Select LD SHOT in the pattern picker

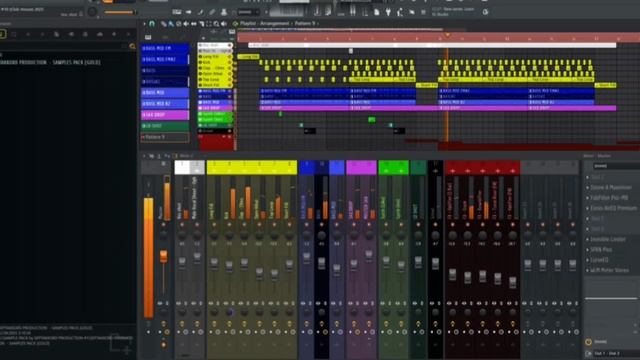tap(165, 127)
